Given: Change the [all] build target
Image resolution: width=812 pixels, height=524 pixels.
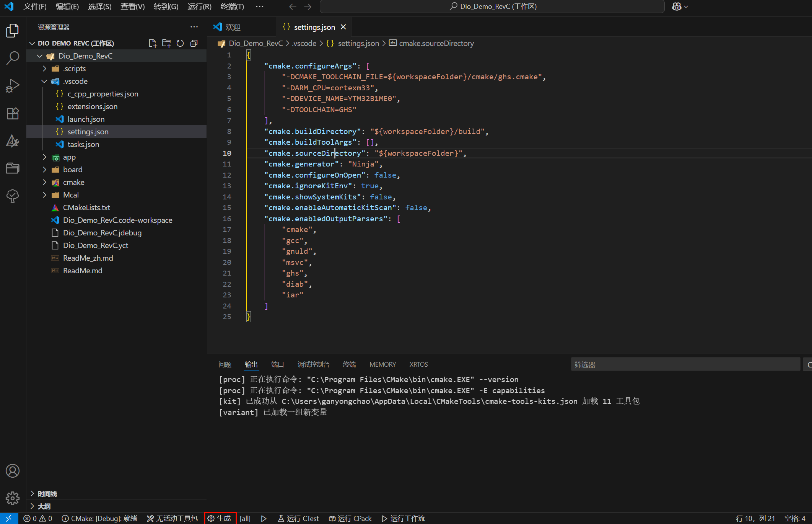Looking at the screenshot, I should (245, 518).
